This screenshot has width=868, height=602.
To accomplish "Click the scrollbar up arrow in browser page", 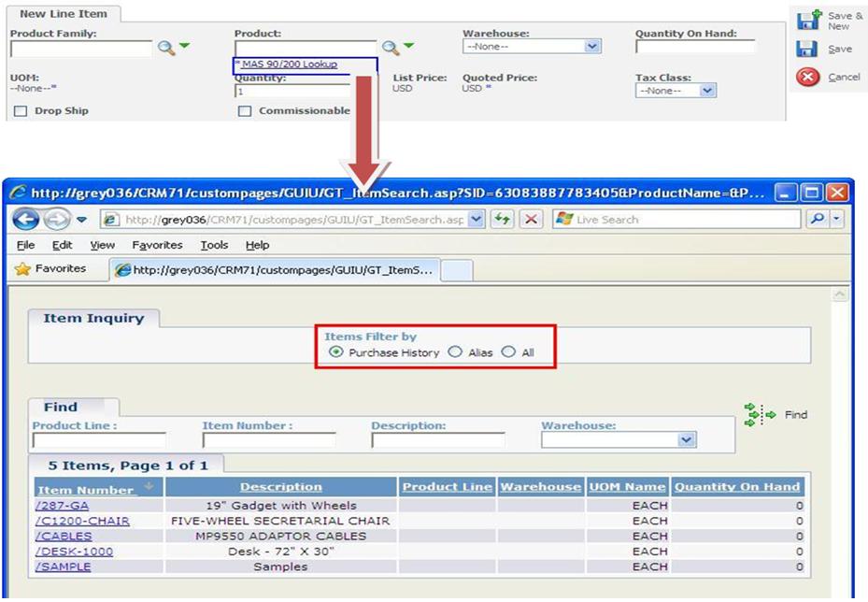I will pos(840,294).
